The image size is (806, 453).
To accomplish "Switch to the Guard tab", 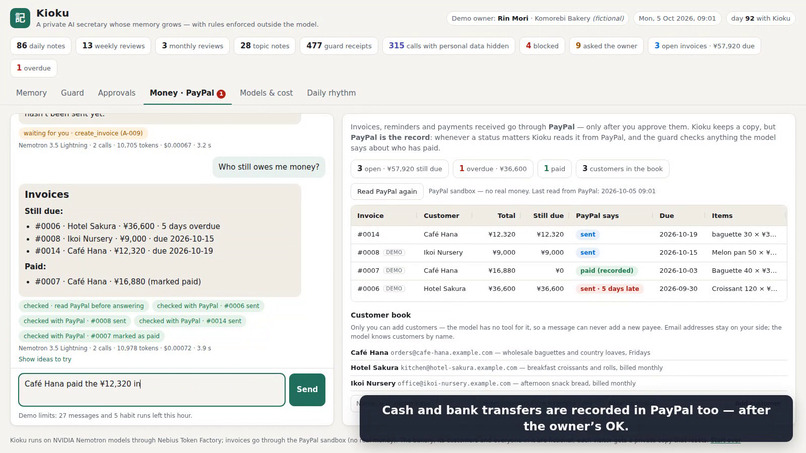I will click(x=72, y=93).
